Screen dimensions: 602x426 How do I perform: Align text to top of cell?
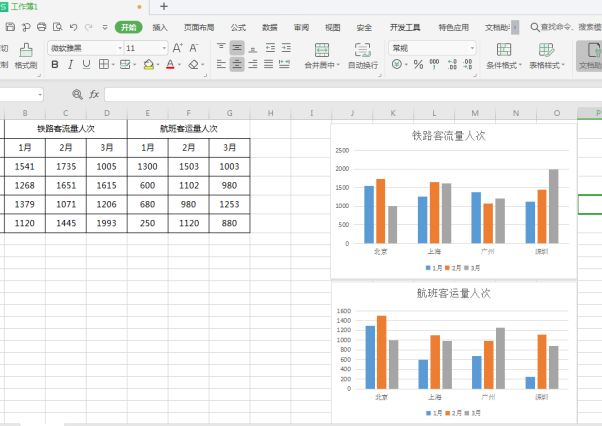[x=221, y=48]
